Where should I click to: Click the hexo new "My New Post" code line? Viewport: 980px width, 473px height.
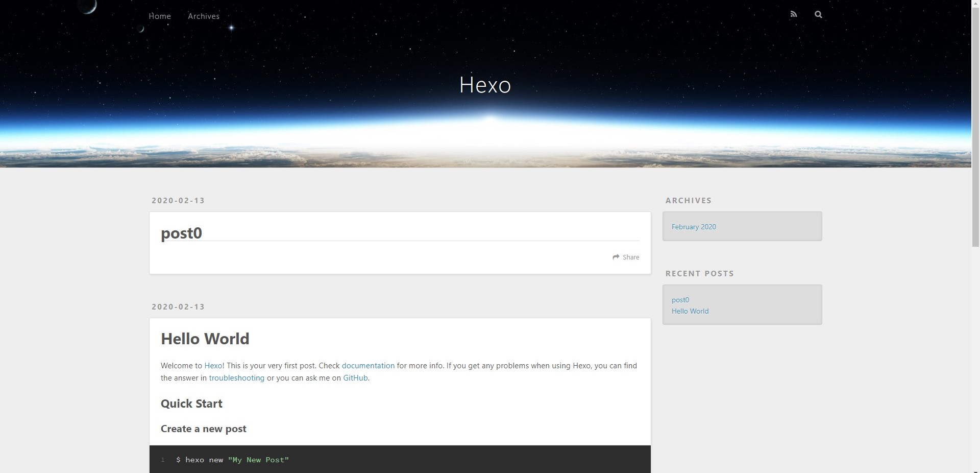click(x=232, y=460)
